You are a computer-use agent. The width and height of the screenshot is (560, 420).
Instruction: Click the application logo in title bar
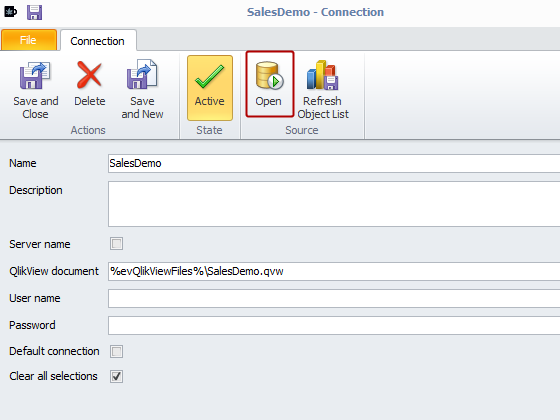10,12
